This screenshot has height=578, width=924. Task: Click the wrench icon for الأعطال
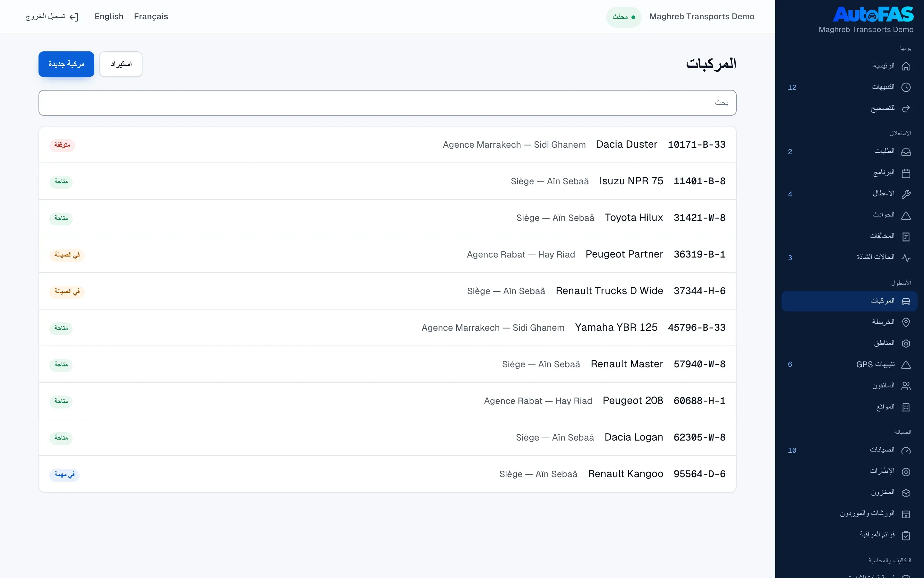point(906,194)
